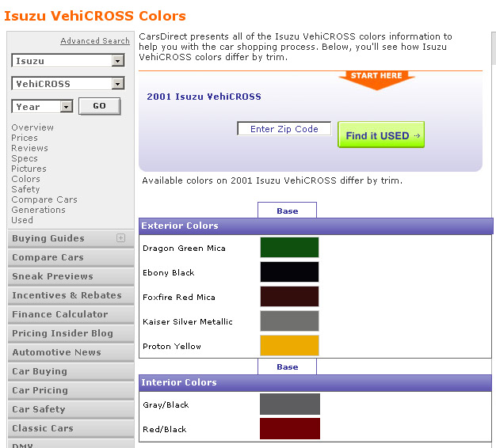Open the Advanced Search link

(x=95, y=40)
